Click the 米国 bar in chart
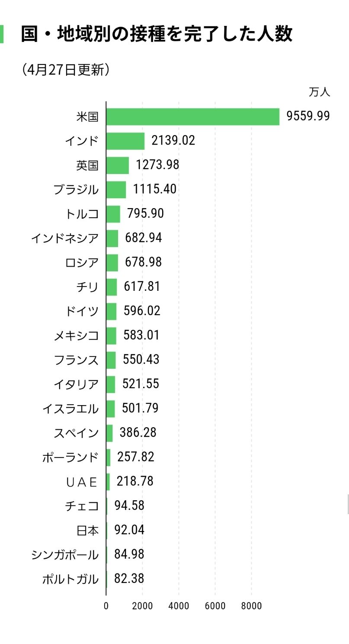The width and height of the screenshot is (349, 644). pos(192,116)
